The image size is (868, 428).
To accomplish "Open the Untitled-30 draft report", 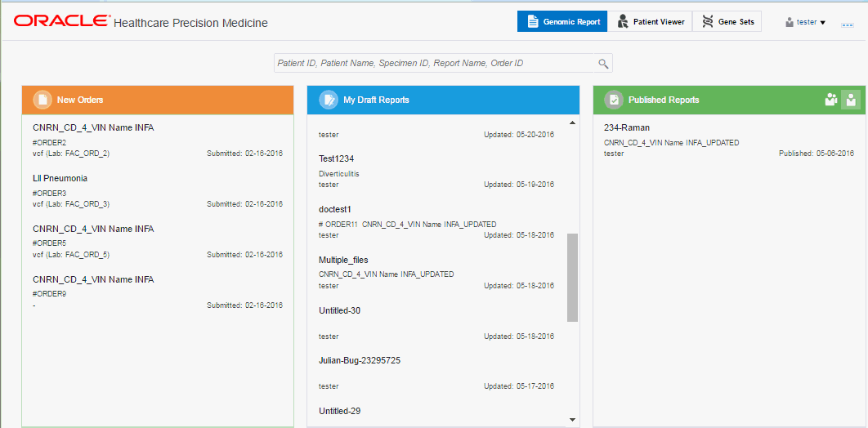I will pyautogui.click(x=436, y=323).
